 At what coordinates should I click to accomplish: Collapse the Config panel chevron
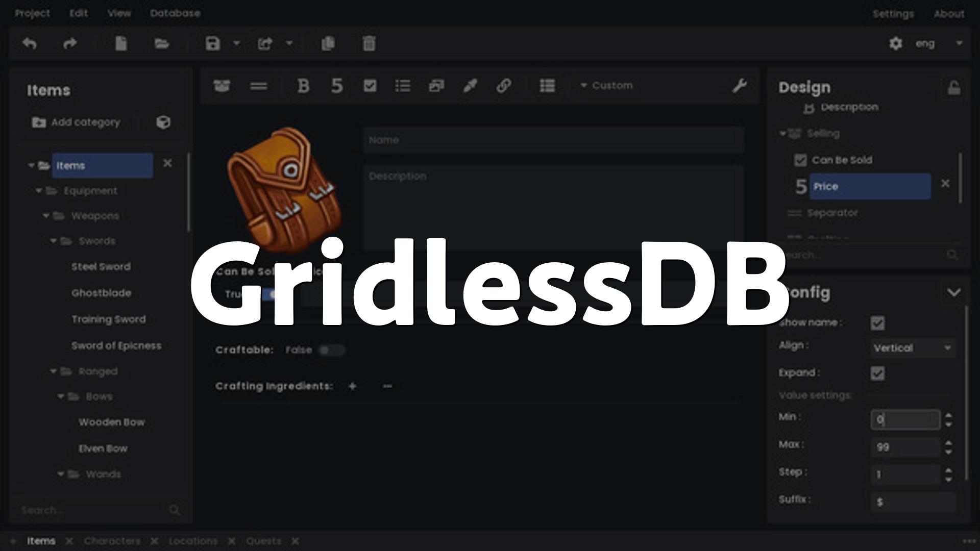(953, 292)
